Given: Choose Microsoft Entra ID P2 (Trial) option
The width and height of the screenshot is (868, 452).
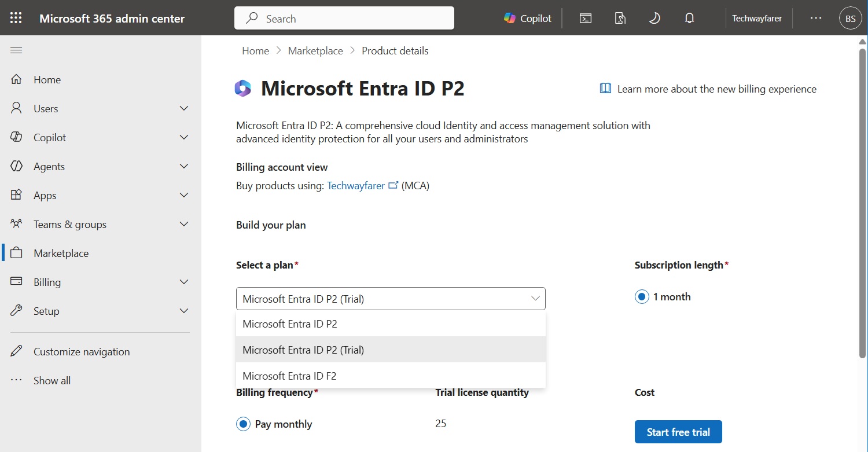Looking at the screenshot, I should (x=391, y=350).
